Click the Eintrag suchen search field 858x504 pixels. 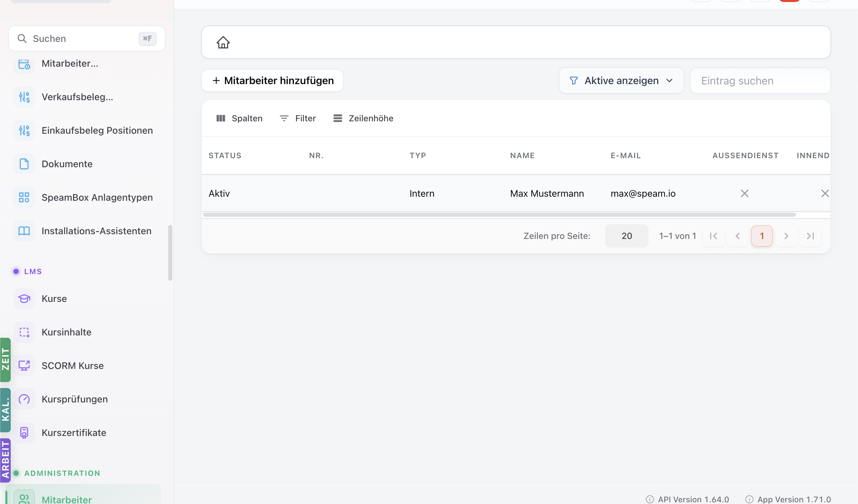760,80
